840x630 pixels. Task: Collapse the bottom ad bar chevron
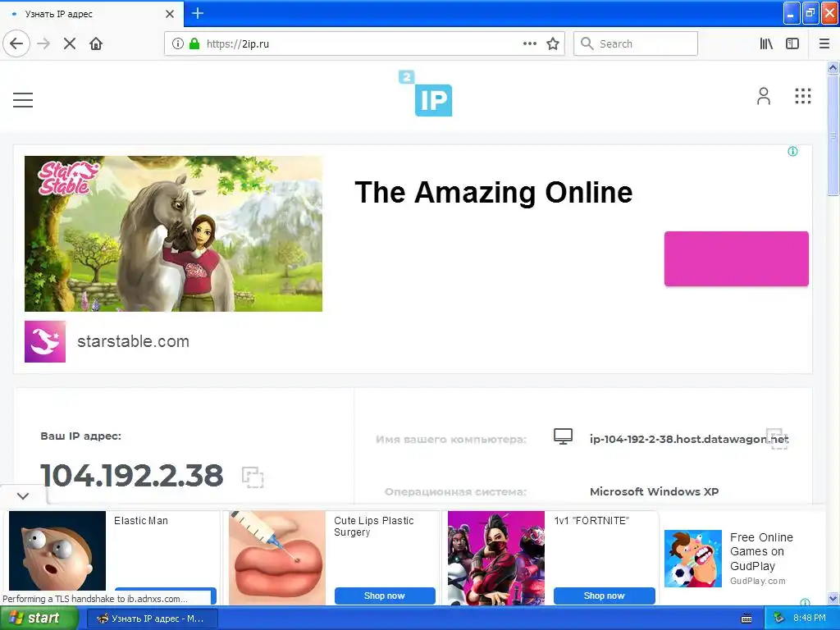23,496
